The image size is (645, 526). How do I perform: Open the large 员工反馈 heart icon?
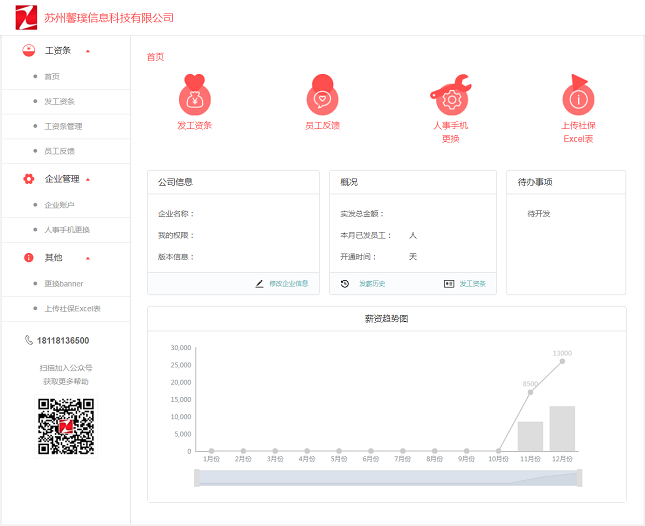click(x=322, y=96)
